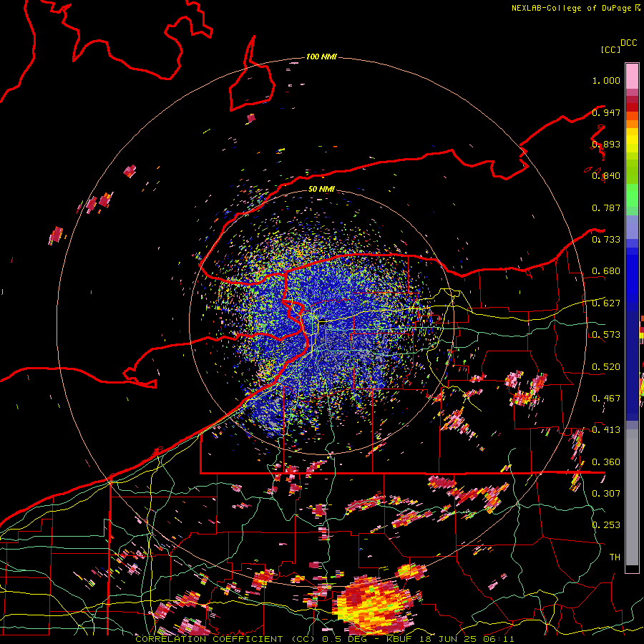644x644 pixels.
Task: Click the 0.467 legend value
Action: 606,399
